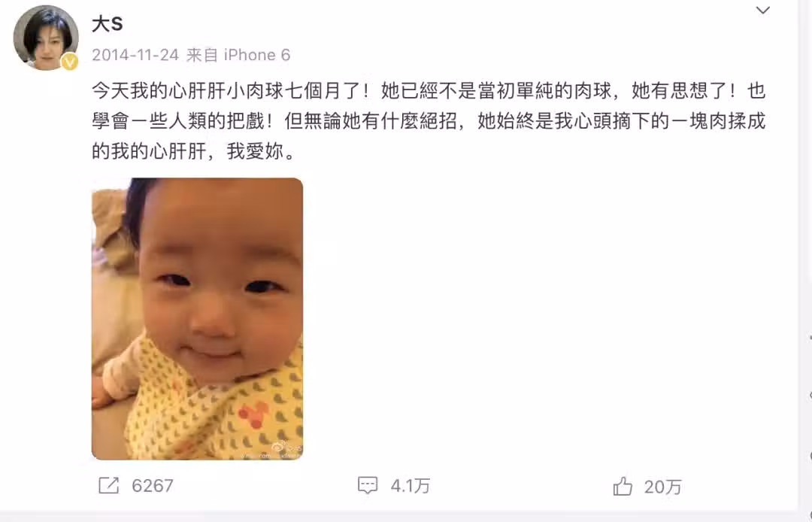
Task: Click the closing words 我愛妳 in post
Action: coord(256,152)
